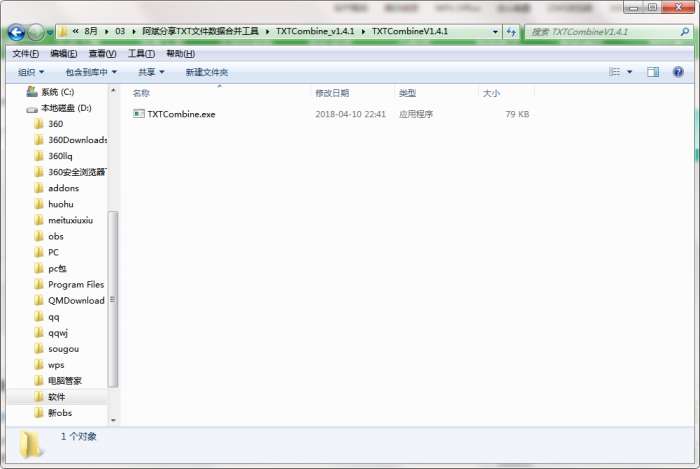This screenshot has height=469, width=700.
Task: Click the 79 KB size cell
Action: (x=517, y=114)
